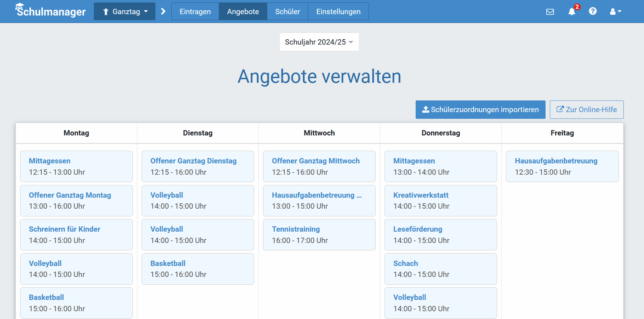Screen dimensions: 644x319
Task: Click the Schülerzuordnungen importieren button
Action: (x=480, y=109)
